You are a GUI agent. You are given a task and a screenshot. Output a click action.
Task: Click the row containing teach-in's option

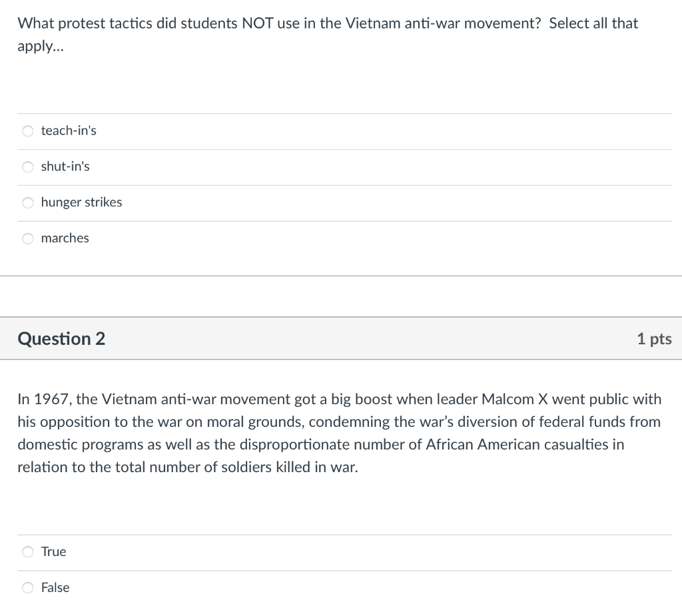click(341, 131)
